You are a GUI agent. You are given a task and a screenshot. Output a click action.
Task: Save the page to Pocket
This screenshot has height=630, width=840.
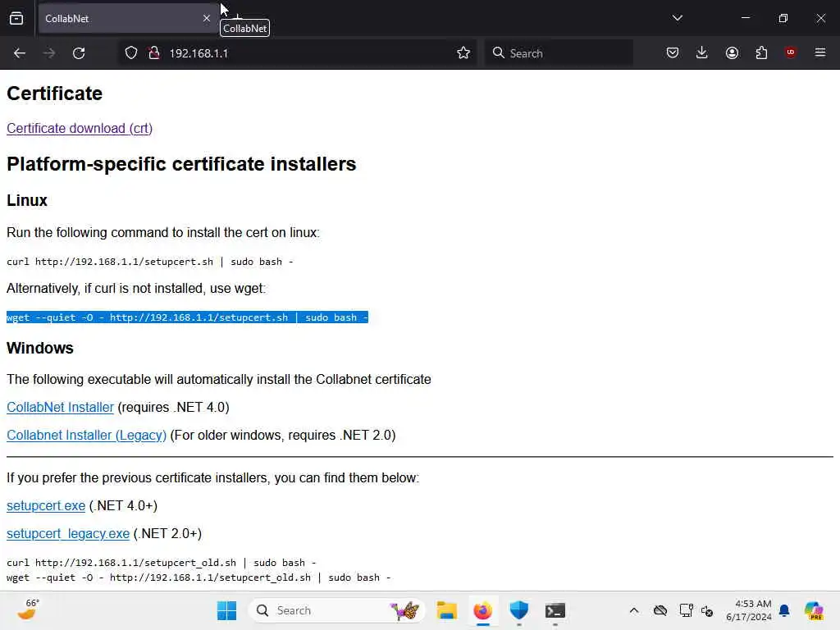coord(673,52)
